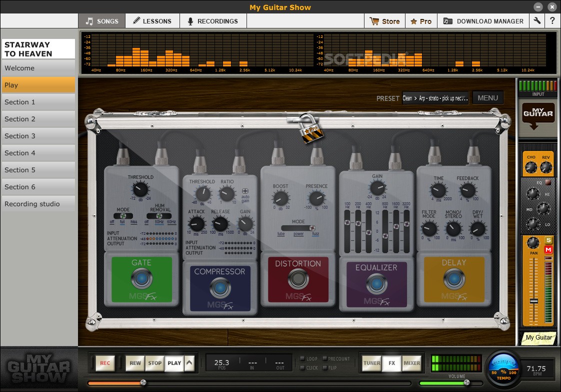Toggle the EQ enable button
This screenshot has height=392, width=561.
(548, 183)
